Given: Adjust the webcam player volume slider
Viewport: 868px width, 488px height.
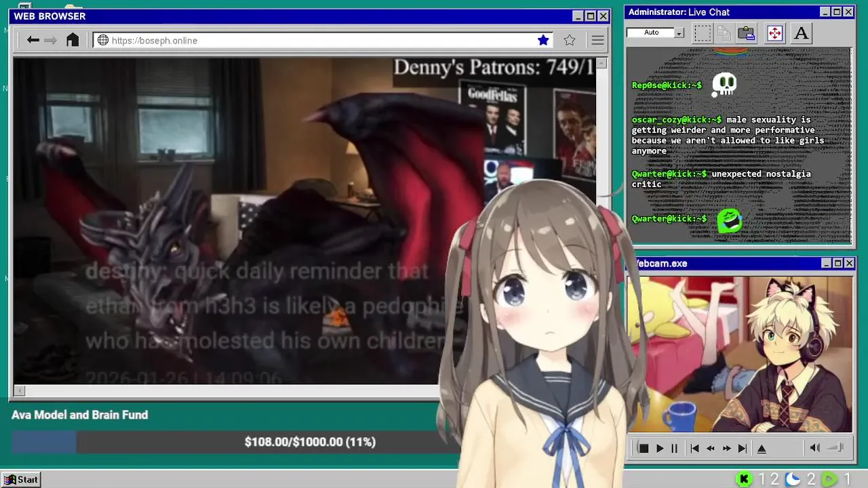Looking at the screenshot, I should tap(835, 447).
